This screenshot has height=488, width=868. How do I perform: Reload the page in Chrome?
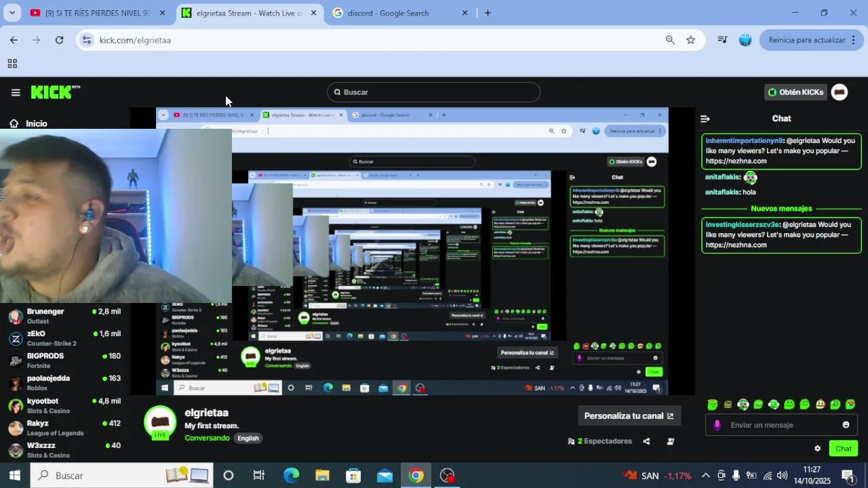pyautogui.click(x=59, y=40)
